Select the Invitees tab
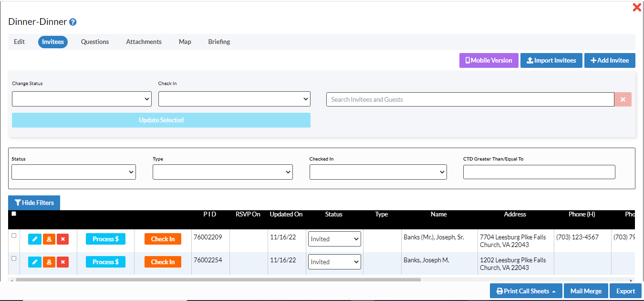644x301 pixels. [53, 42]
